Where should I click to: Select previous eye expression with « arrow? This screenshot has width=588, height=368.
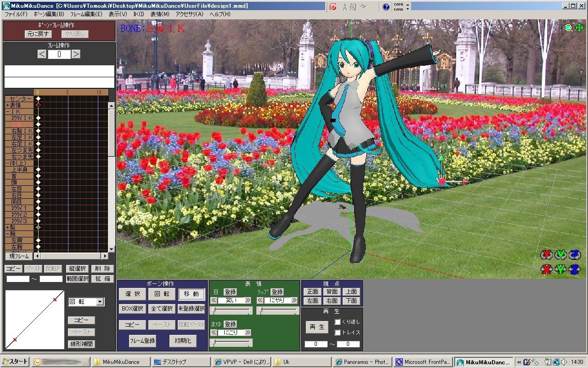click(x=214, y=300)
